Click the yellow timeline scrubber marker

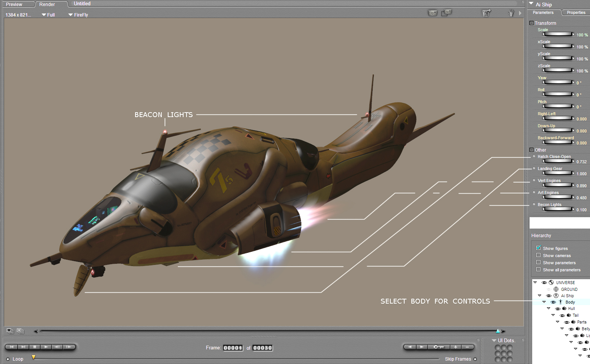point(33,357)
